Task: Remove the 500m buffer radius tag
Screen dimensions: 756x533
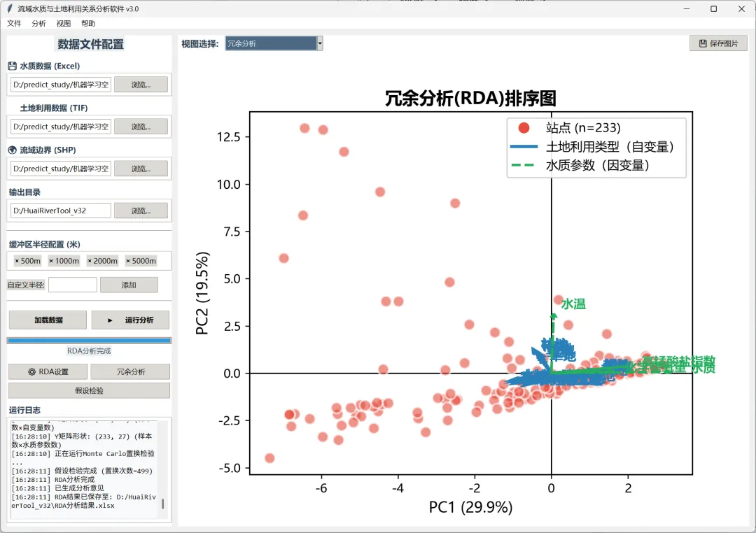Action: click(17, 261)
